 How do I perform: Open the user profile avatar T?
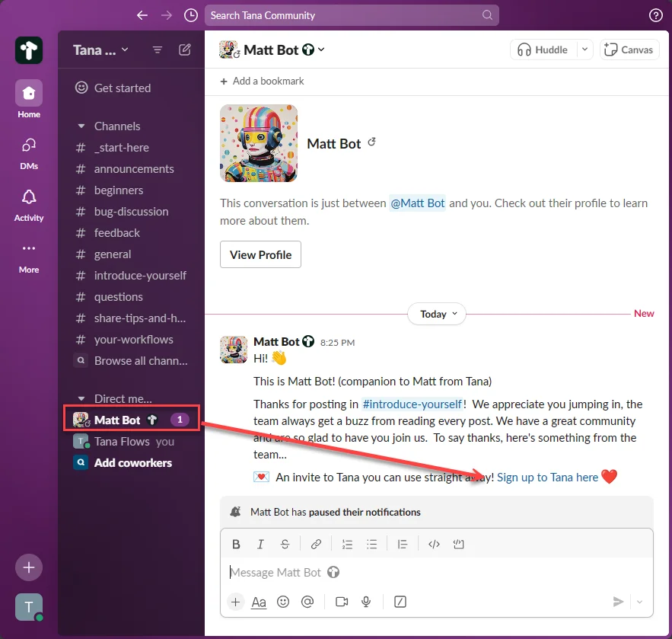point(29,607)
